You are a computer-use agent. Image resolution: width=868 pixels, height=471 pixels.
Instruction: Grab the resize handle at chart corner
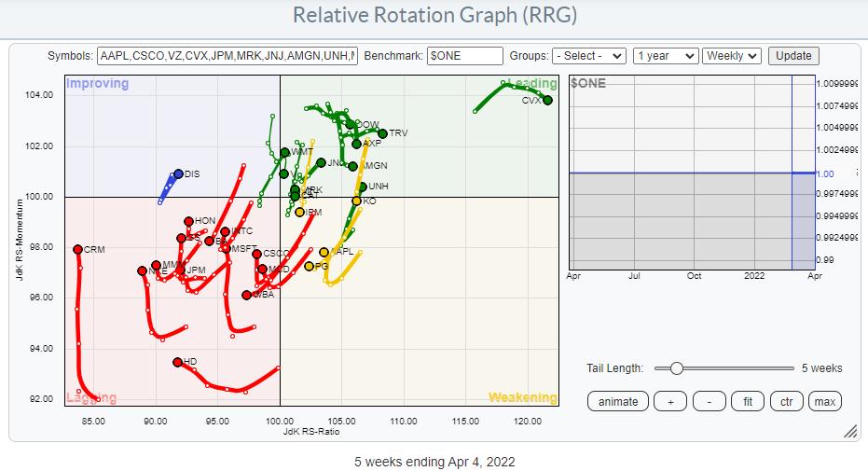pos(849,432)
